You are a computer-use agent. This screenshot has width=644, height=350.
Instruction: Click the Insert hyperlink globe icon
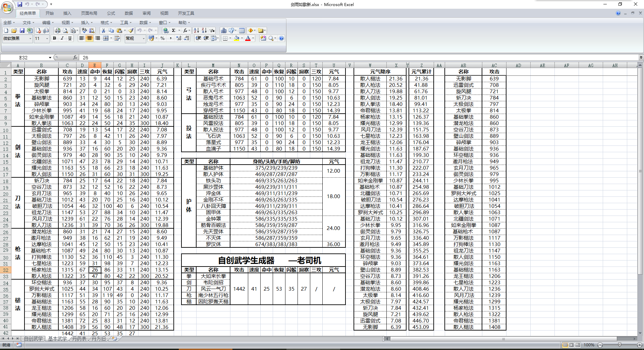click(x=166, y=31)
